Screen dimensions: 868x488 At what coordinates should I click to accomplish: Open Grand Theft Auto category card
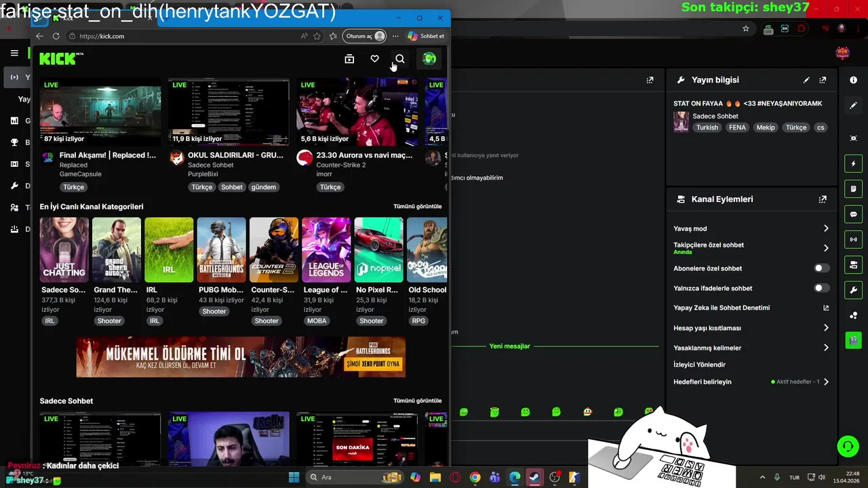(x=117, y=249)
